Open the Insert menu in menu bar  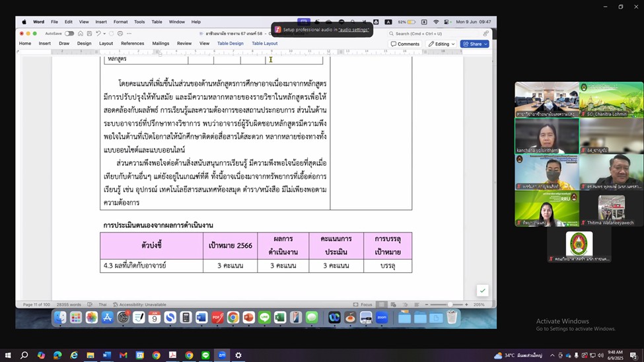100,22
